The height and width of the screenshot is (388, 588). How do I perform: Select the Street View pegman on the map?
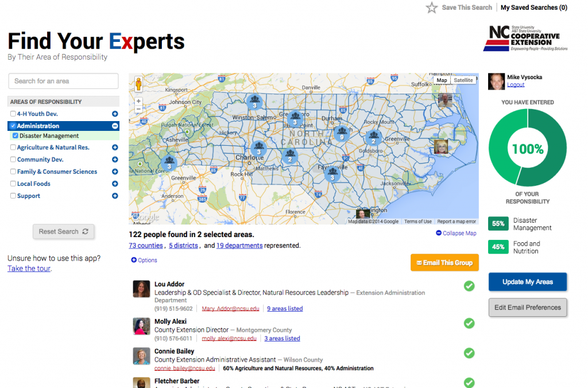138,84
